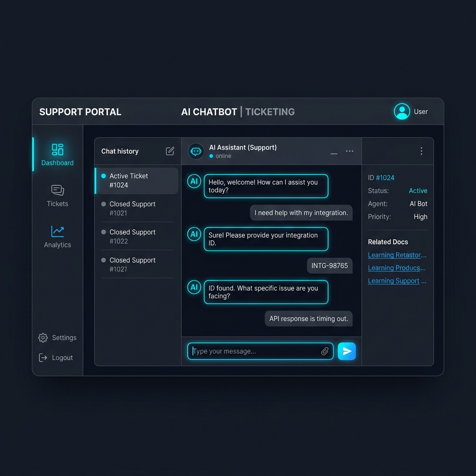Click AI avatar beside welcome message
Viewport: 476px width, 476px height.
coord(194,181)
